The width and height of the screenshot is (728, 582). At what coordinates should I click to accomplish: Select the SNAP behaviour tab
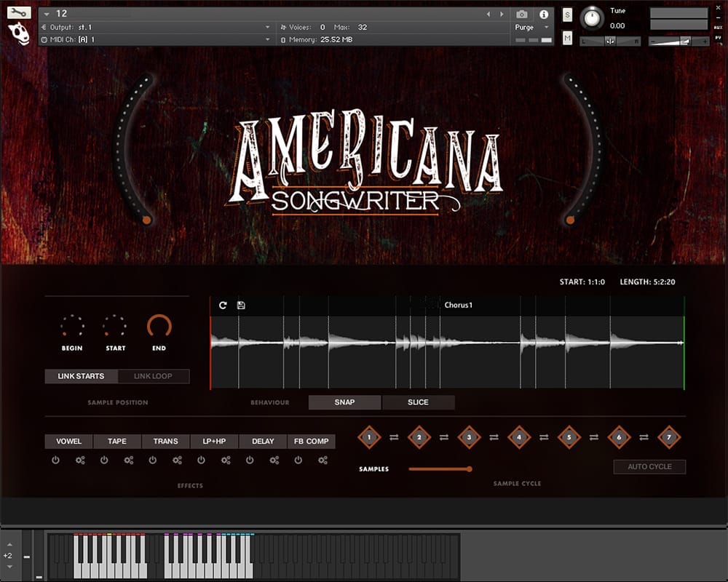click(344, 402)
